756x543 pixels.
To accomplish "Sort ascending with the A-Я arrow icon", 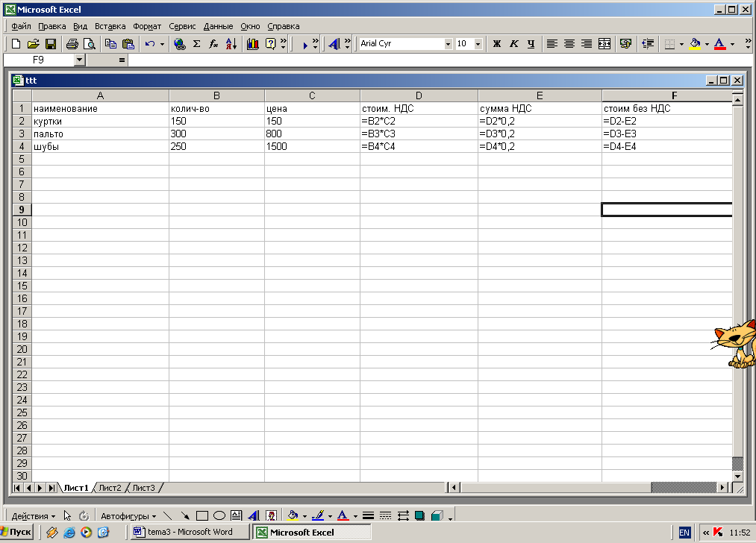I will tap(231, 44).
